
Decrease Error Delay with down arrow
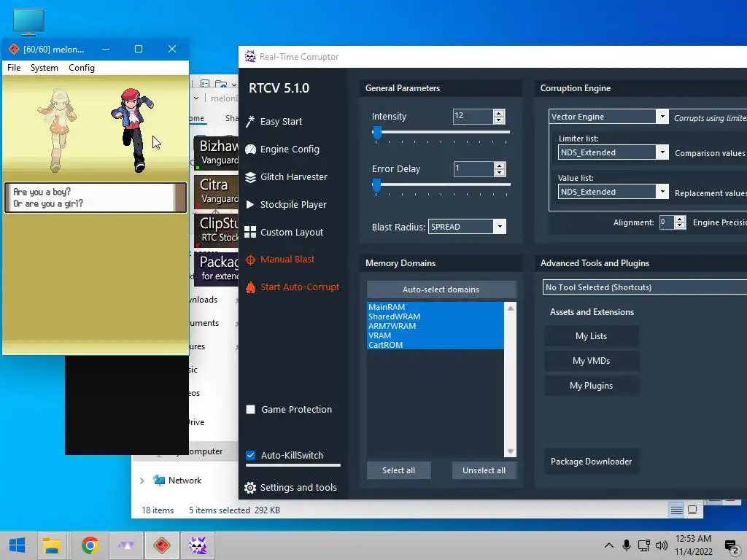click(x=499, y=172)
